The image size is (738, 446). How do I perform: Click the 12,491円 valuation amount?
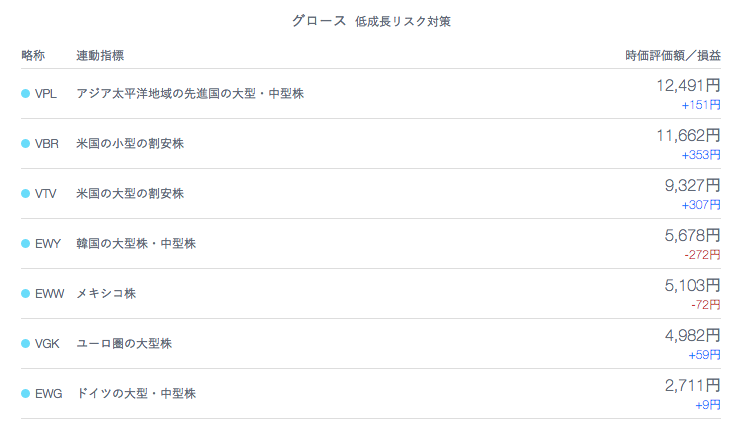pos(688,85)
